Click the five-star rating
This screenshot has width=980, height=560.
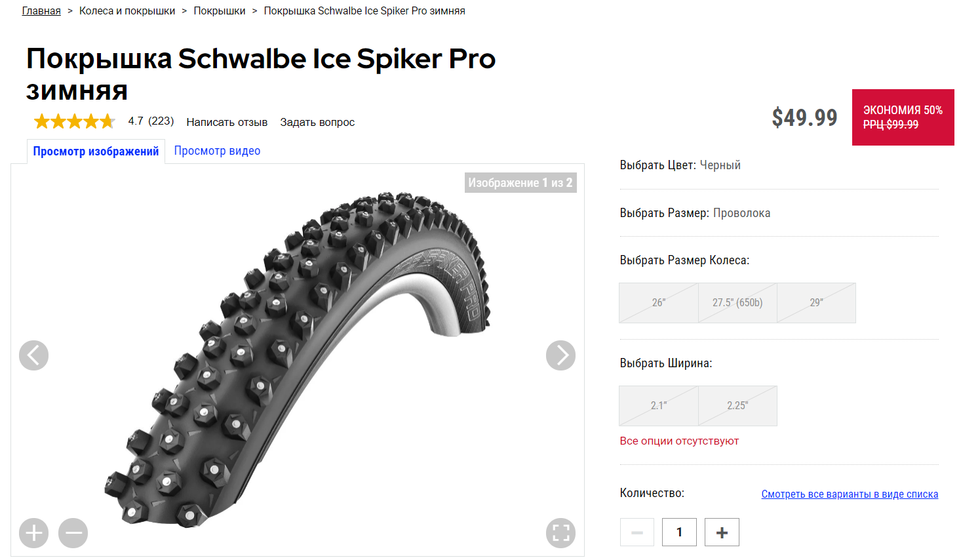point(75,121)
